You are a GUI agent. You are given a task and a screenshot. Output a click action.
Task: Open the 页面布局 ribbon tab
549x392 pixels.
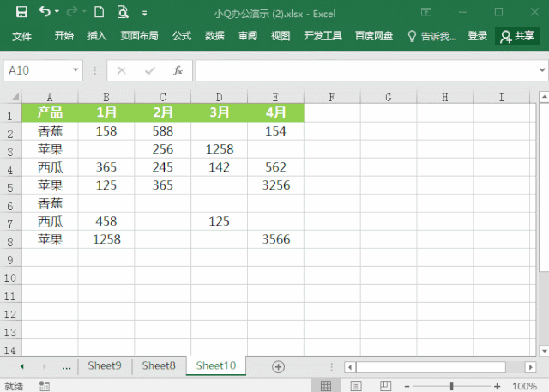[x=139, y=36]
